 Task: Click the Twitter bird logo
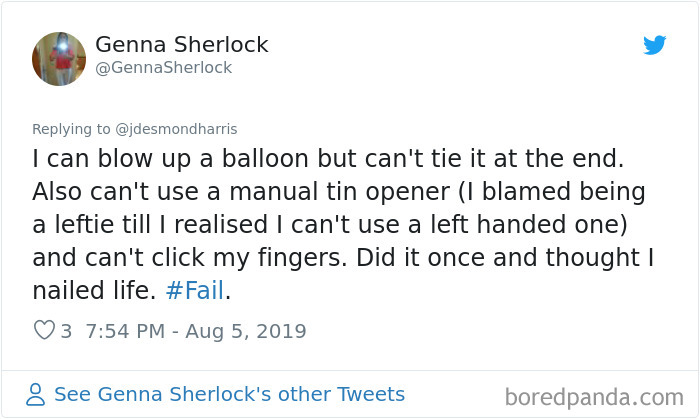coord(654,45)
